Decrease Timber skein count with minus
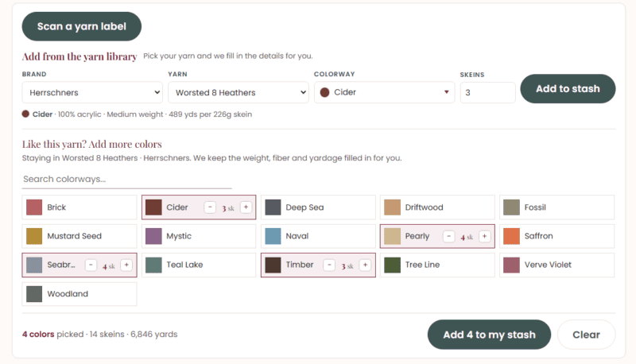 coord(329,265)
